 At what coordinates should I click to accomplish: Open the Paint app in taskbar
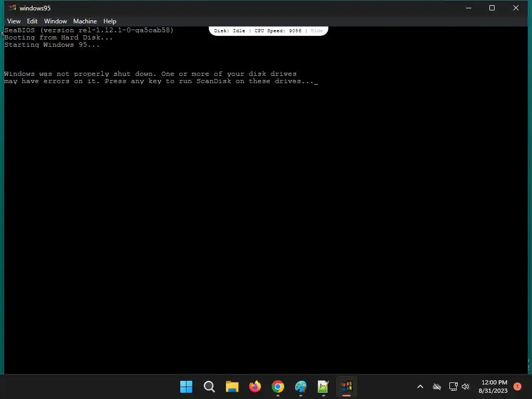301,387
